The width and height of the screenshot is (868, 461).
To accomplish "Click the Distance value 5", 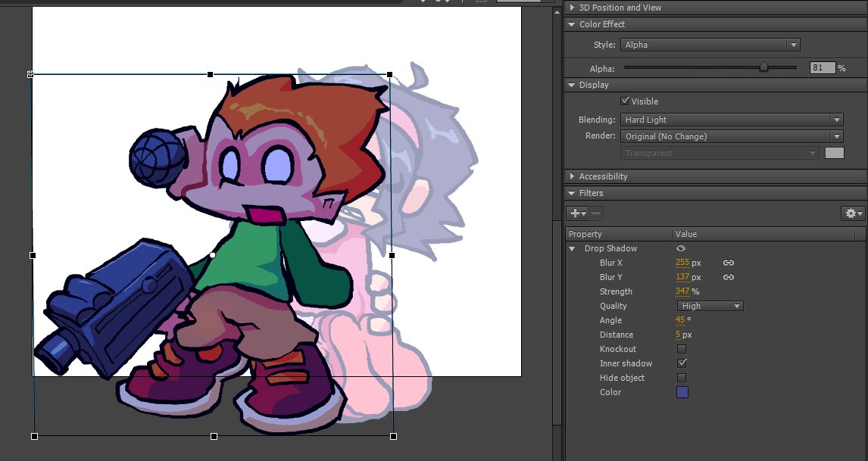I will click(678, 335).
